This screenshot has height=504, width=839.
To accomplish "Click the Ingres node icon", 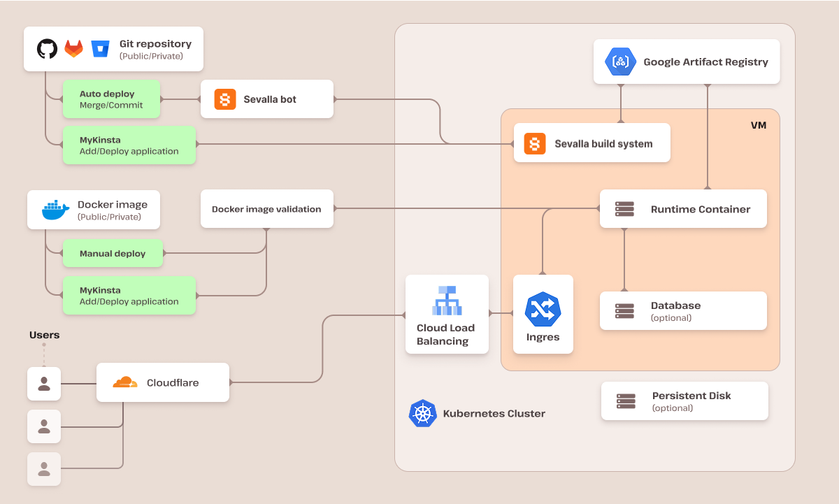I will point(543,308).
